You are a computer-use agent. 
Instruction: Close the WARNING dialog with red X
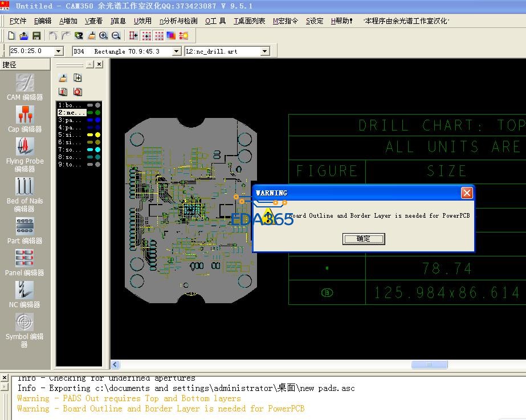[467, 193]
